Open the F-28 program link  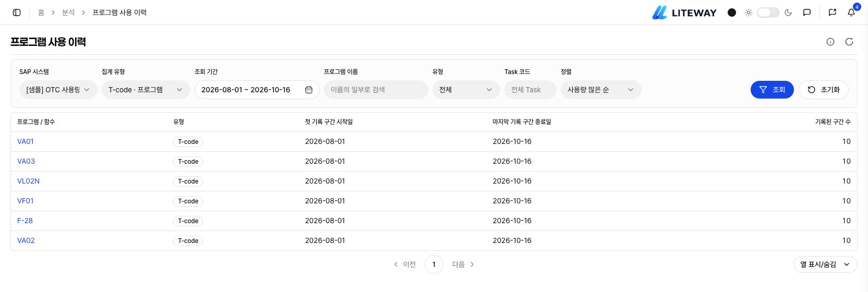pyautogui.click(x=25, y=221)
